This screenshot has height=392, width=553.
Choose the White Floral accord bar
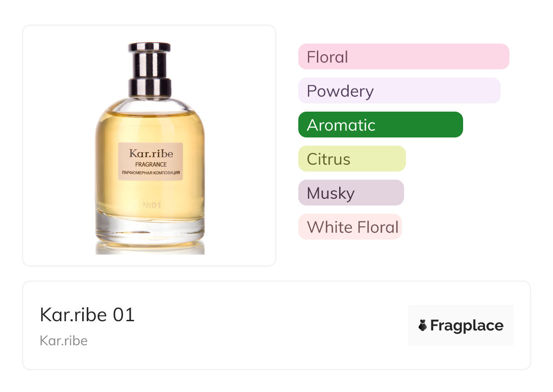[x=350, y=227]
